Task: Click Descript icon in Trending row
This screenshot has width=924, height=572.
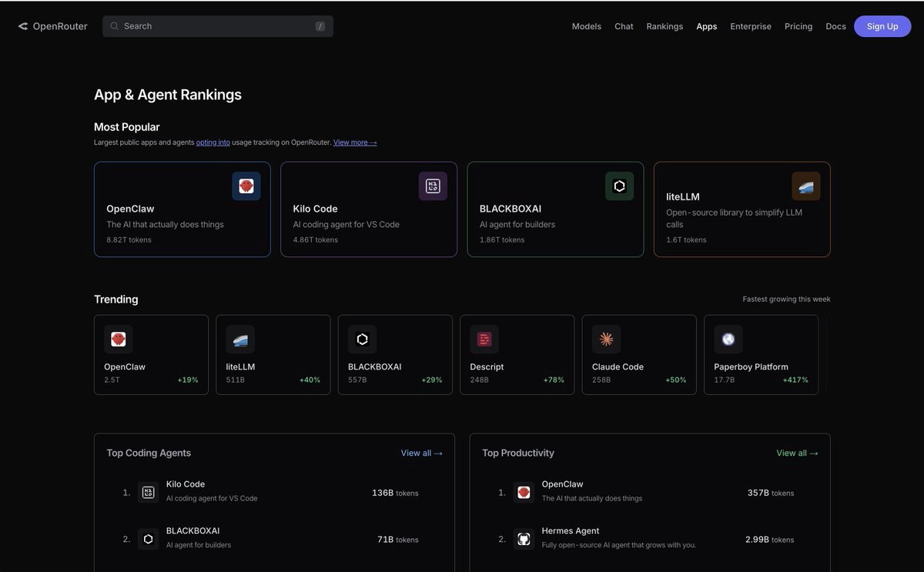Action: 484,340
